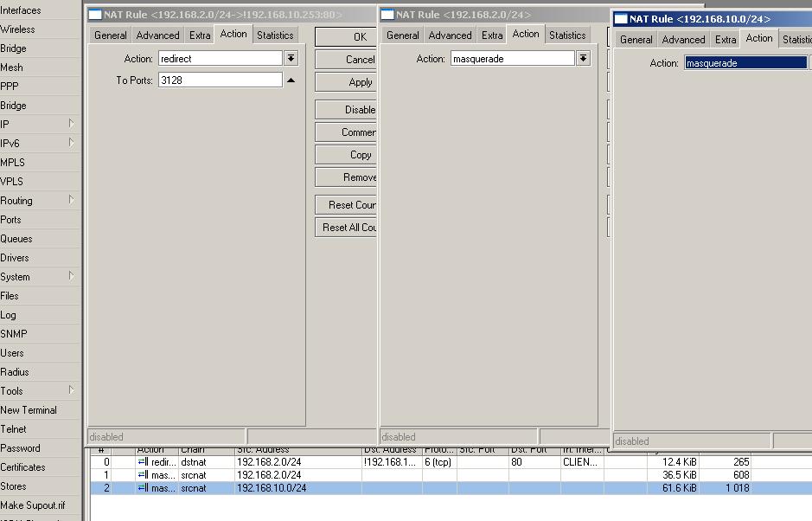Open Log in the sidebar
812x521 pixels.
[9, 315]
